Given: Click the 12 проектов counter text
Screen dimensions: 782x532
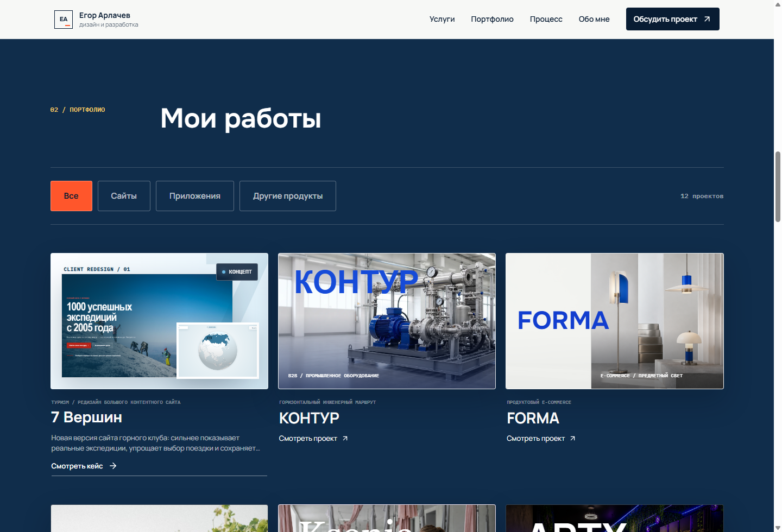Looking at the screenshot, I should click(x=702, y=196).
